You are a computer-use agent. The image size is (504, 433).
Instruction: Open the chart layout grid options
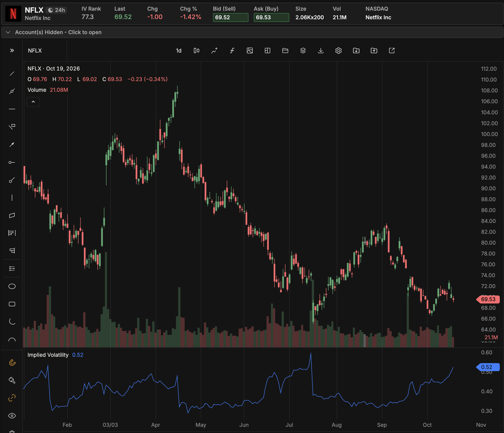[268, 51]
